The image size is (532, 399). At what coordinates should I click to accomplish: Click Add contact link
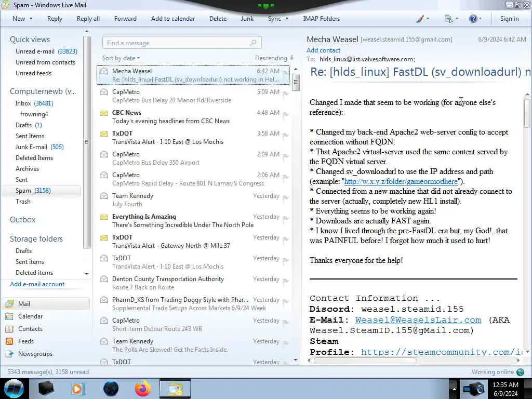pyautogui.click(x=323, y=50)
